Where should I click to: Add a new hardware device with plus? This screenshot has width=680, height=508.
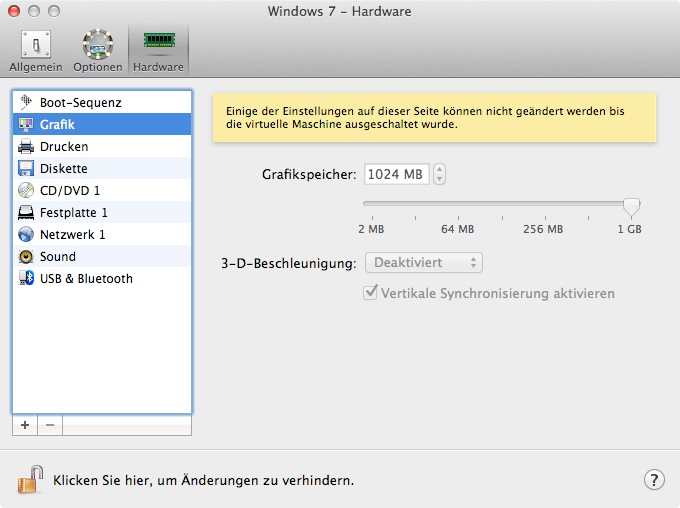click(x=25, y=425)
